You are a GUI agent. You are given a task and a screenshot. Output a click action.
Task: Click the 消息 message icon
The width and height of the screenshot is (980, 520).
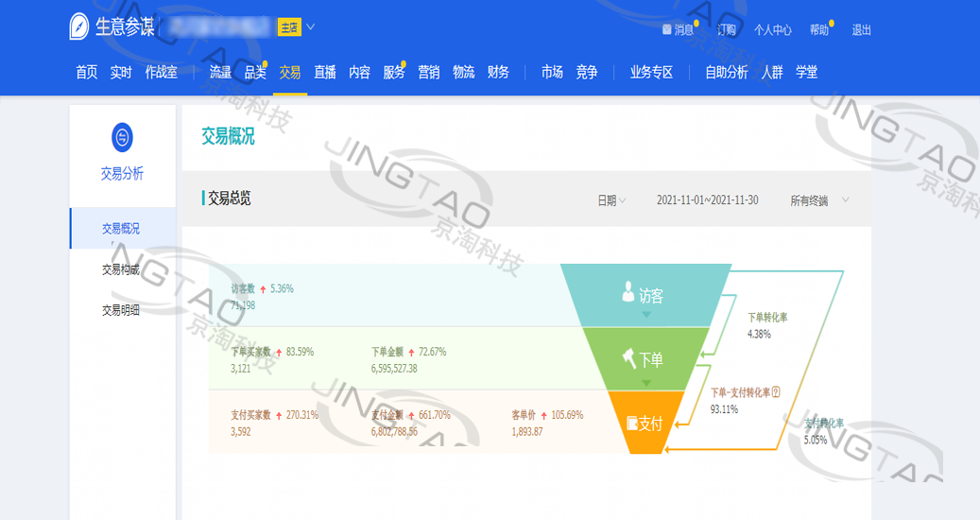tap(667, 30)
